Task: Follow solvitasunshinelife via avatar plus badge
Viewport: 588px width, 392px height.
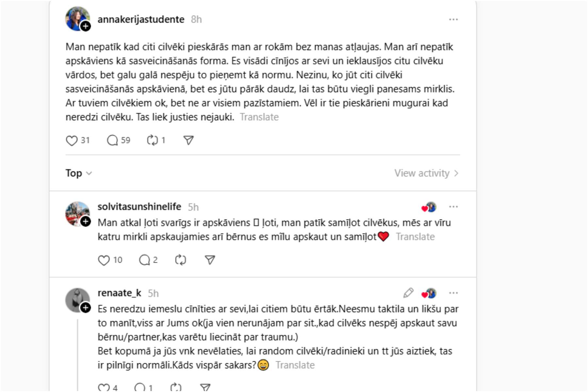Action: pyautogui.click(x=86, y=222)
